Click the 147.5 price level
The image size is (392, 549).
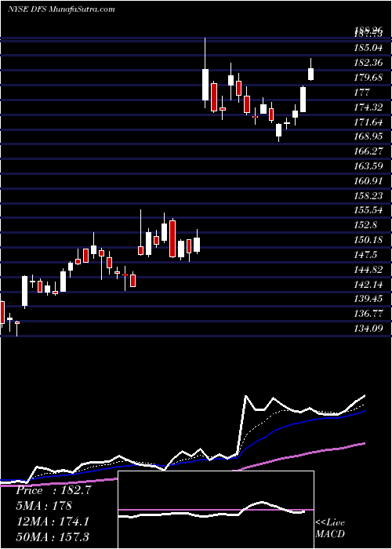[365, 255]
